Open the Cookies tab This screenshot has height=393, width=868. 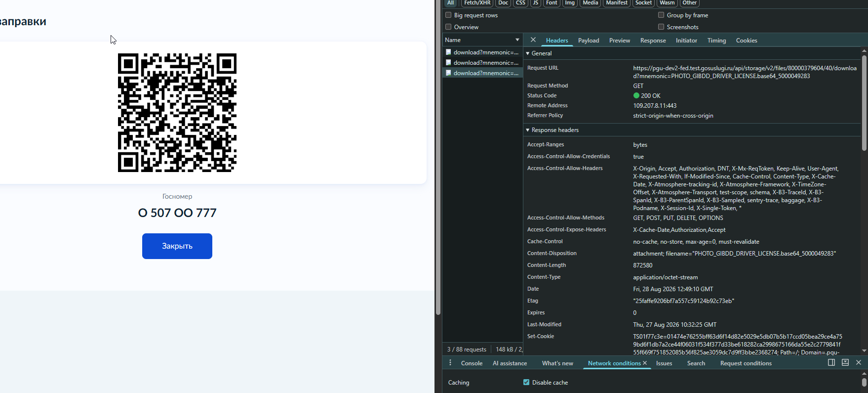747,41
